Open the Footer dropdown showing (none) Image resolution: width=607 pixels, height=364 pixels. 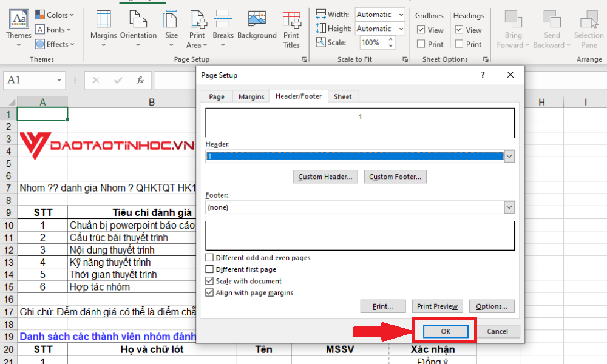509,206
